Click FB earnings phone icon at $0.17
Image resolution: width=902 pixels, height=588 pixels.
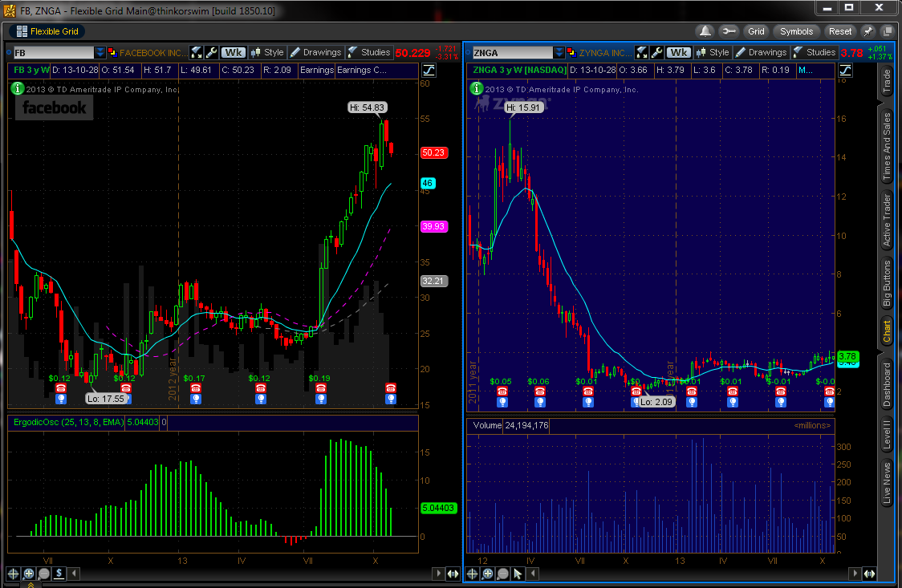coord(196,388)
